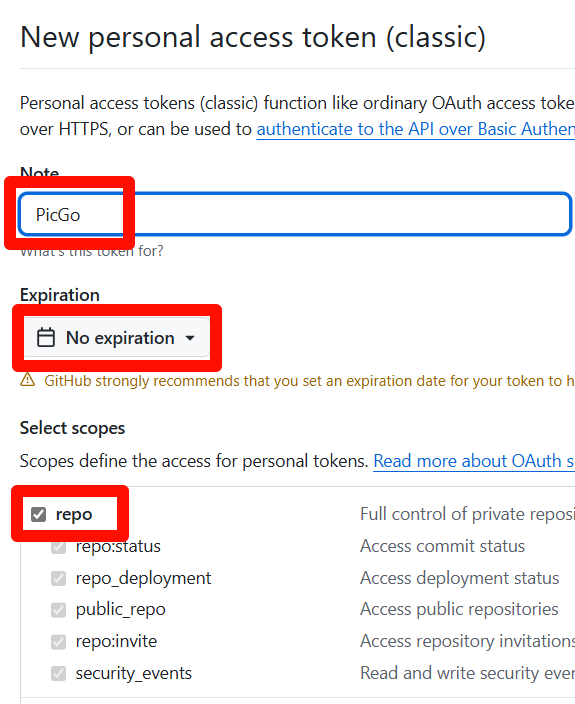This screenshot has width=575, height=704.
Task: Click the repo:invite scope label
Action: (116, 641)
